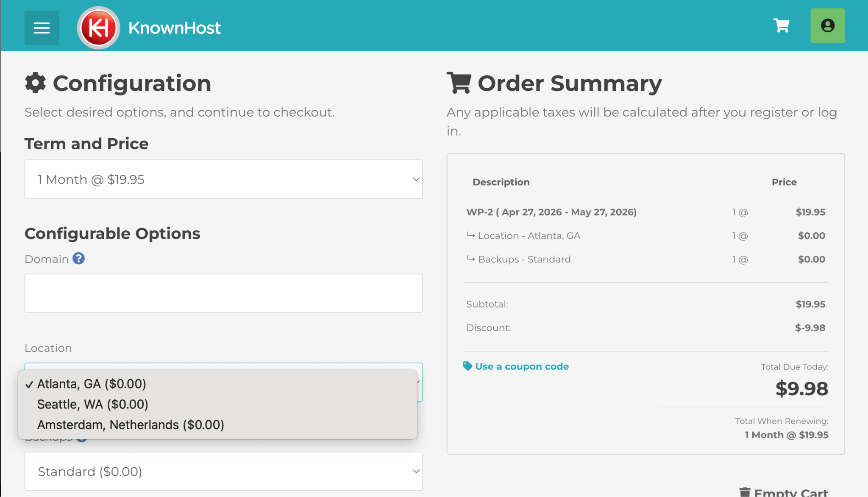Open the user account icon button
868x497 pixels.
(x=827, y=25)
